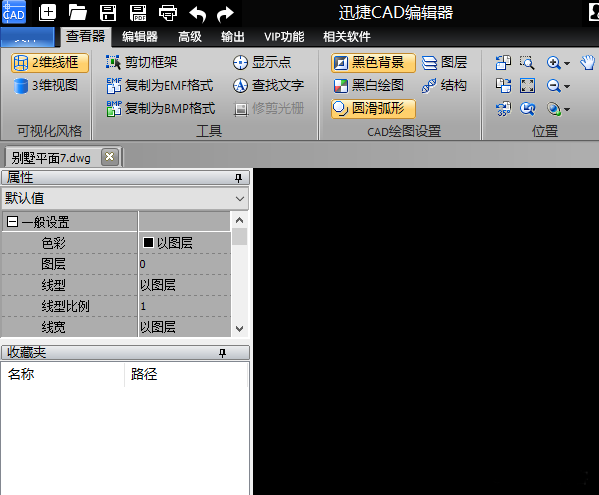Click the CAD application logo icon
Screen dimensions: 599x495
click(14, 12)
